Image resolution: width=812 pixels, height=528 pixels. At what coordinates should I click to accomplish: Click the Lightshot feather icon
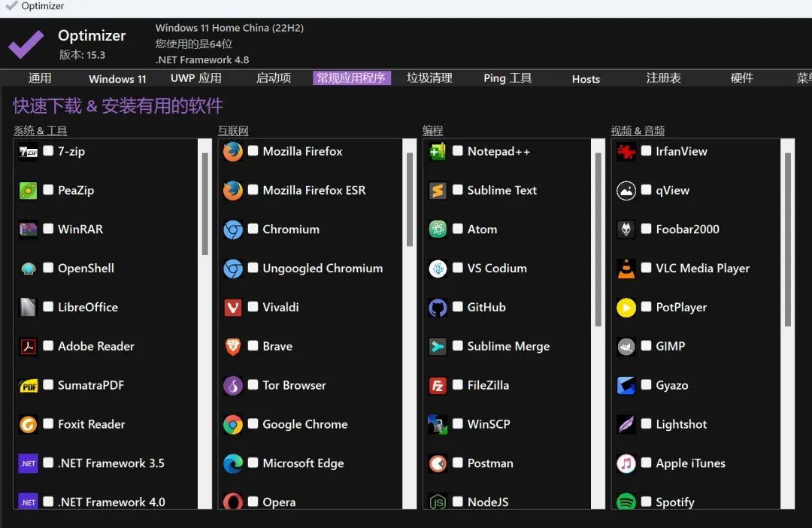coord(626,424)
